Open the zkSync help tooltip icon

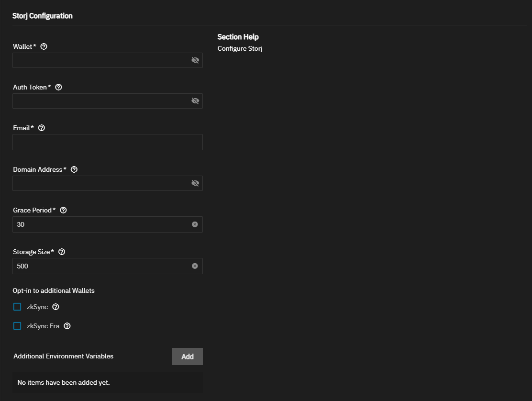pos(55,307)
